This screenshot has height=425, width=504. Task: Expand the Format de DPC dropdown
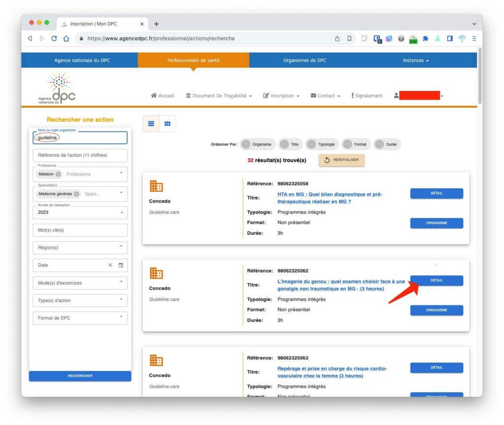pyautogui.click(x=80, y=318)
